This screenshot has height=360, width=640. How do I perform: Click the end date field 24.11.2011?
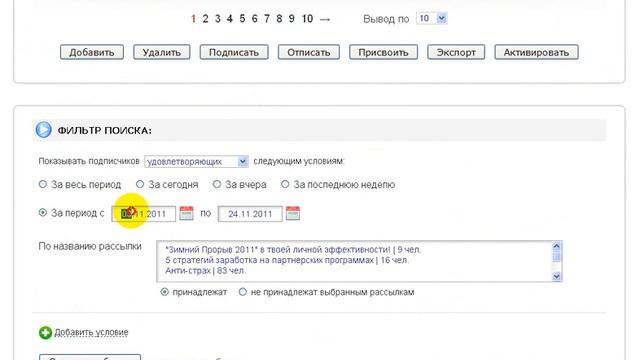(250, 214)
